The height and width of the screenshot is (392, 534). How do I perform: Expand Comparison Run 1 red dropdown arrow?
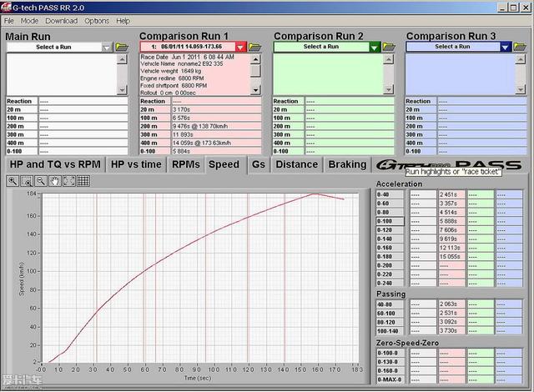[x=240, y=47]
